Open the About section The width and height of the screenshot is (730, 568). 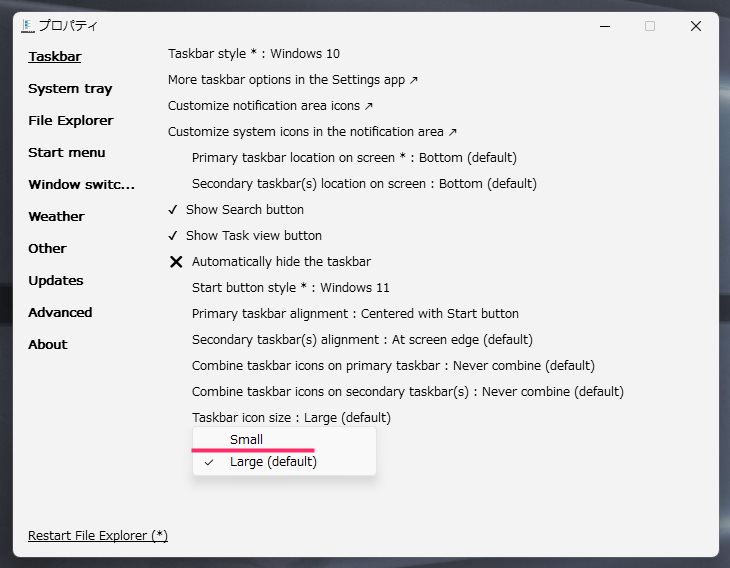pos(48,345)
